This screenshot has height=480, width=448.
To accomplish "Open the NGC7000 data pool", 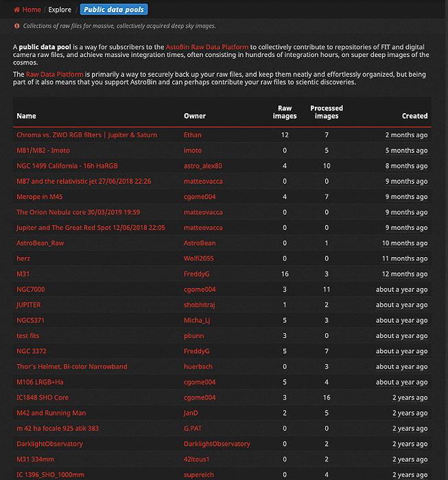I will (31, 289).
